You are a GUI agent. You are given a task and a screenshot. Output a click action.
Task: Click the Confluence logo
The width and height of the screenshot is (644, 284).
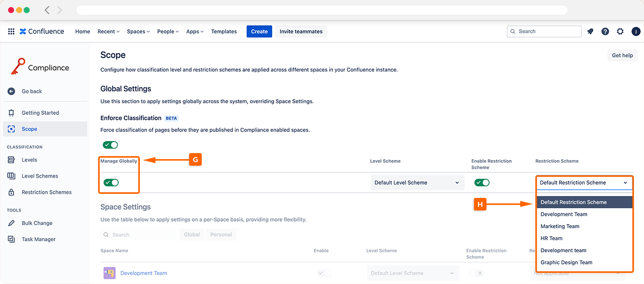(x=42, y=31)
